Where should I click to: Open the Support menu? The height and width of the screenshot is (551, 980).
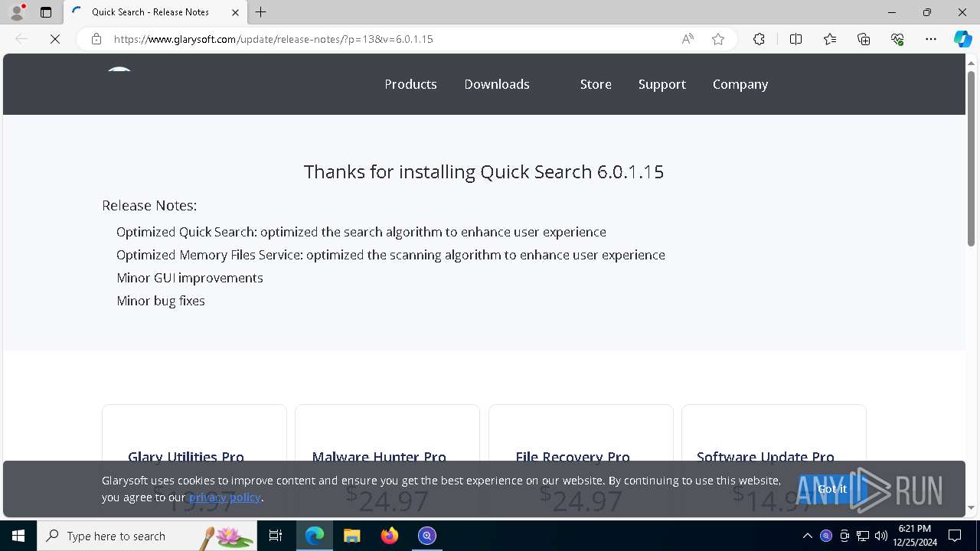(662, 84)
